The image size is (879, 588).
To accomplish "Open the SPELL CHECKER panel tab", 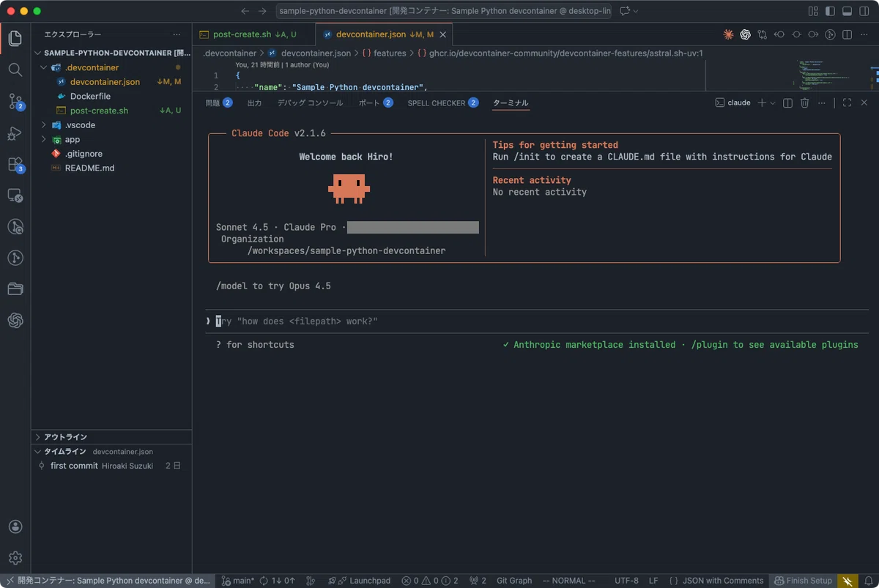I will coord(443,103).
